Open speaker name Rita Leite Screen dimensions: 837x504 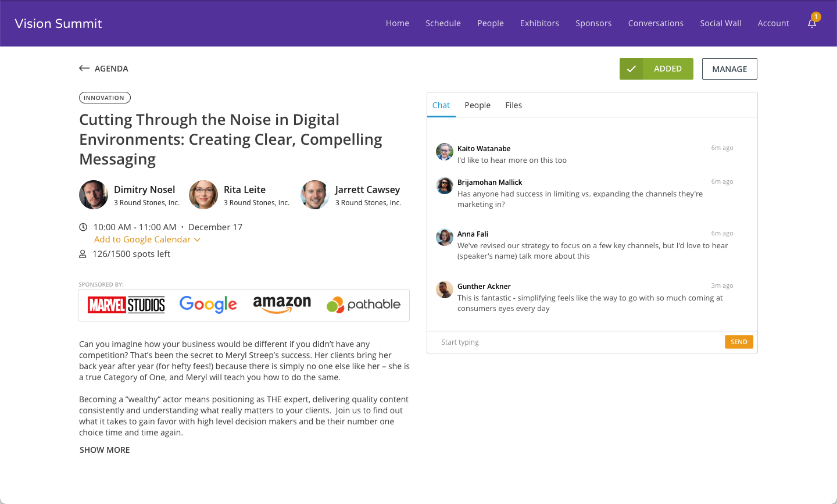[245, 190]
